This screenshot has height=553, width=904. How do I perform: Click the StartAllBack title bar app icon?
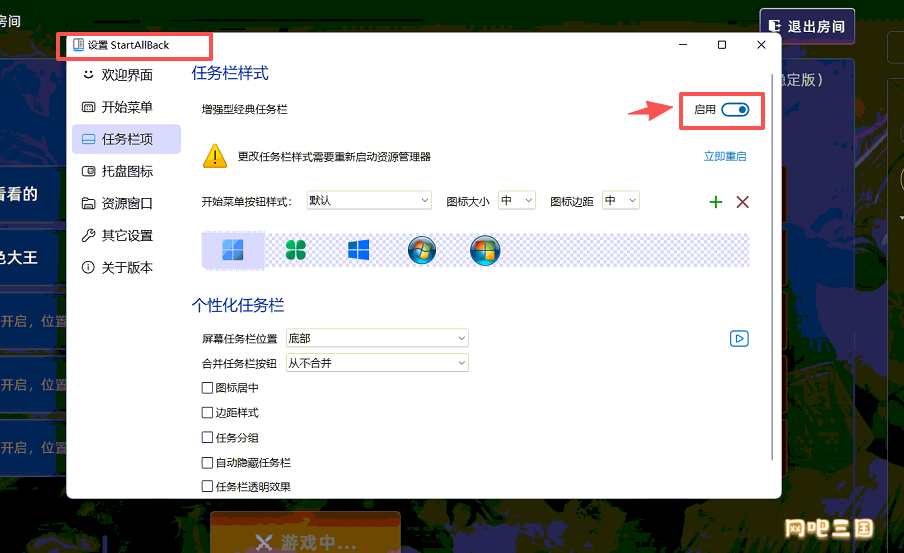(x=78, y=44)
